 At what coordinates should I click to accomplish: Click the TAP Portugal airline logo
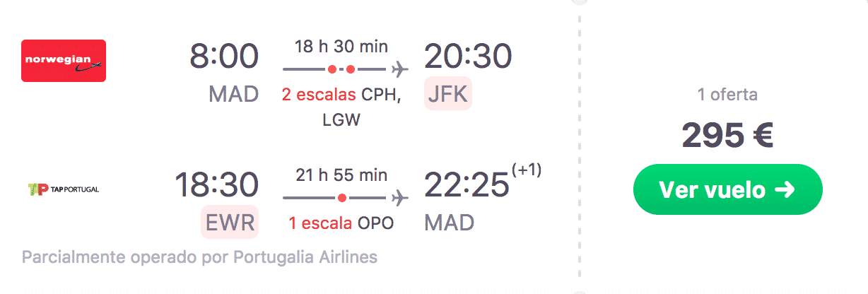[63, 189]
